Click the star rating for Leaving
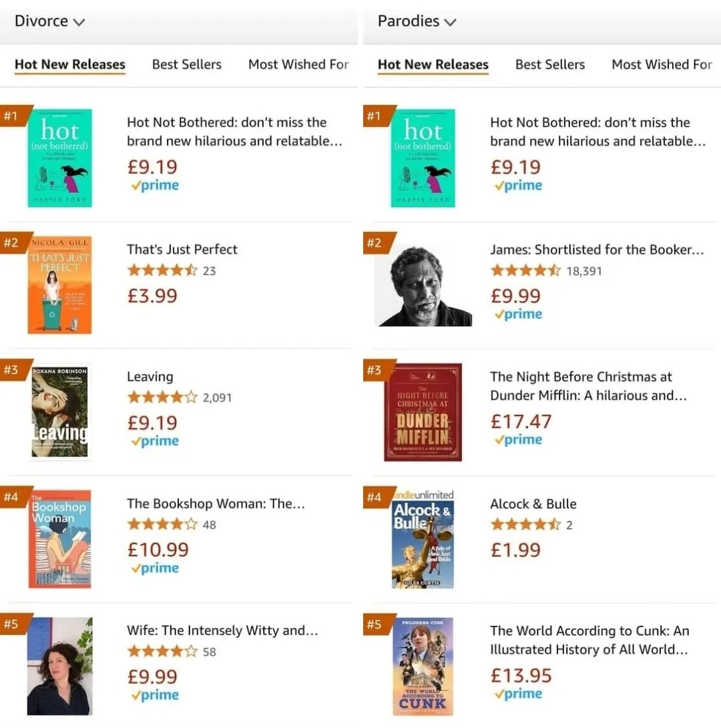The image size is (721, 728). (x=162, y=397)
